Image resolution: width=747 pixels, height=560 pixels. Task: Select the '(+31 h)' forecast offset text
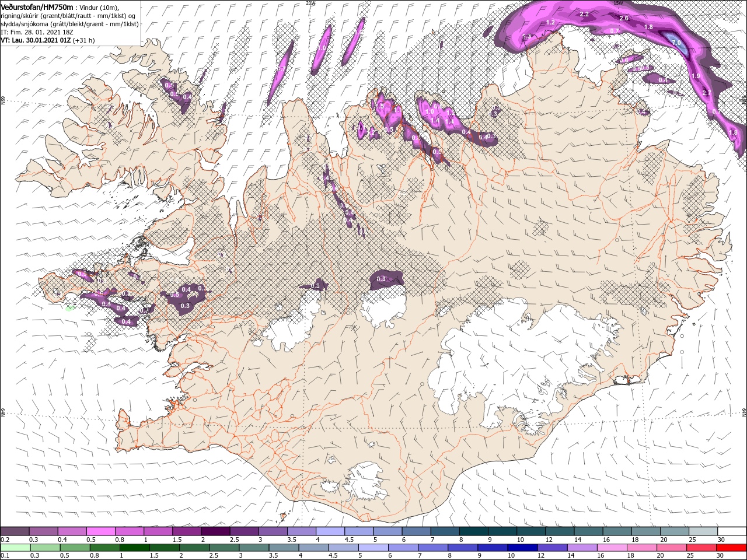(x=84, y=40)
